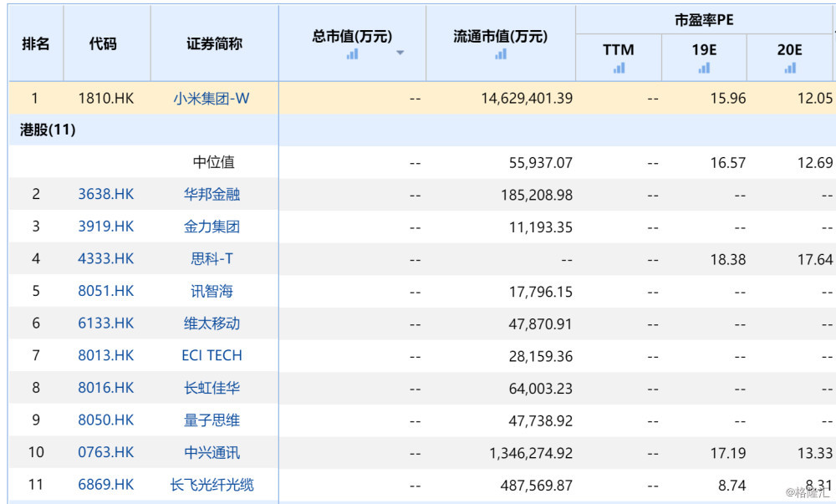Viewport: 836px width, 504px height.
Task: Open 华邦金融 security link
Action: (x=212, y=195)
